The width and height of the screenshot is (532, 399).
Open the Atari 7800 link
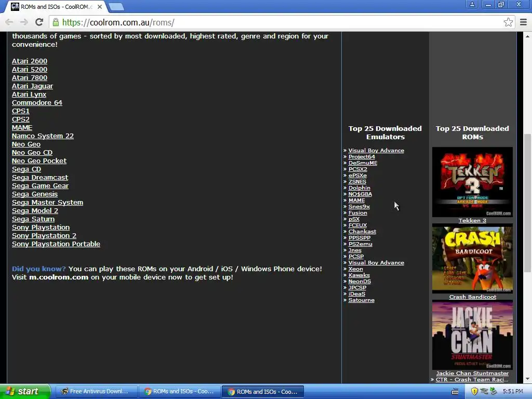click(x=30, y=78)
